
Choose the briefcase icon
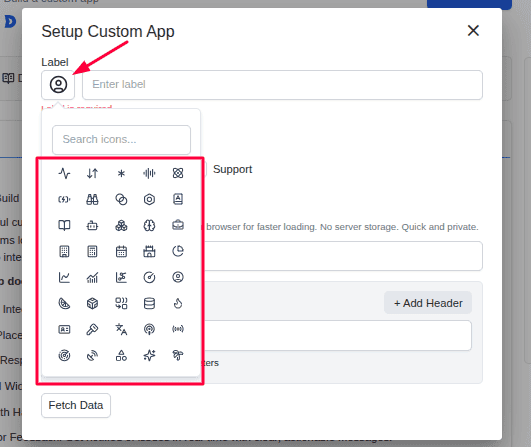[178, 225]
